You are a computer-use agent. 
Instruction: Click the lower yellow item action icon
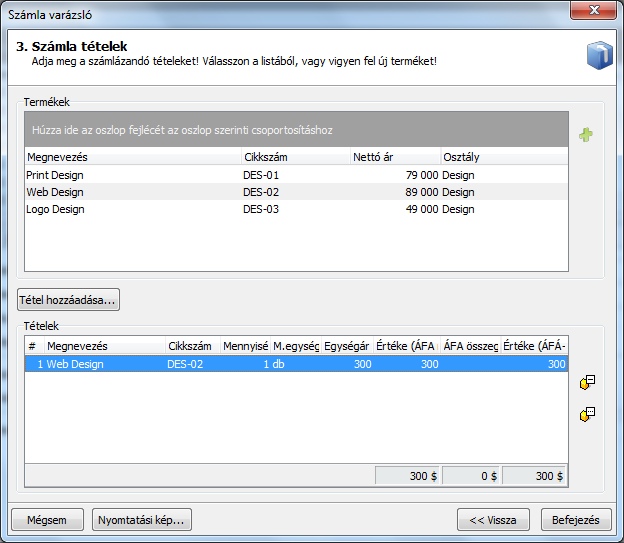[x=587, y=414]
